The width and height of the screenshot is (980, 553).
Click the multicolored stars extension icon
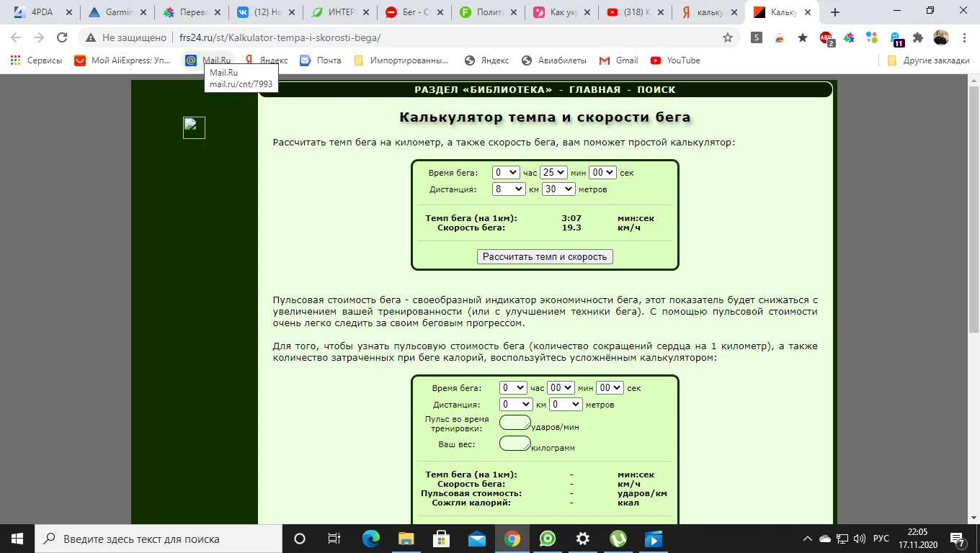(x=849, y=38)
